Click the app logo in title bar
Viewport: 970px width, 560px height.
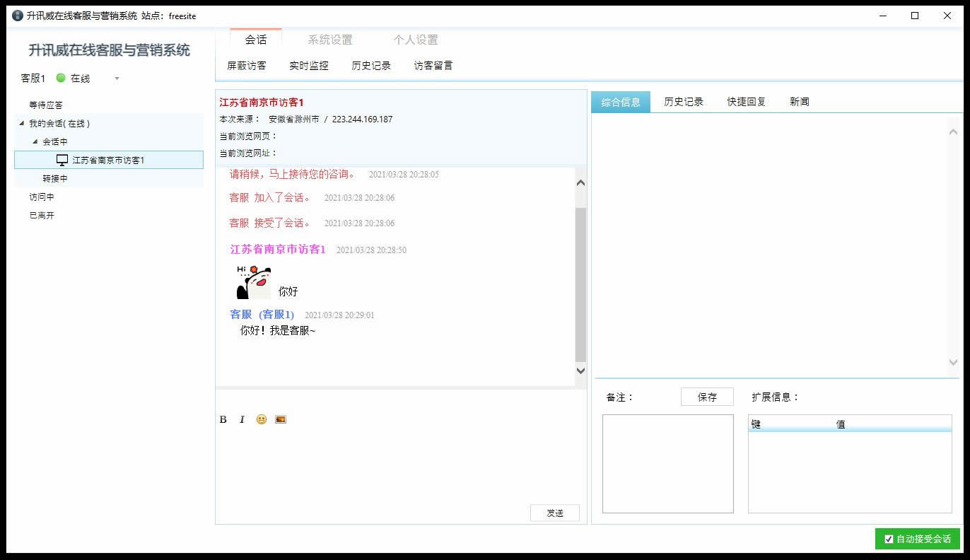pyautogui.click(x=18, y=16)
